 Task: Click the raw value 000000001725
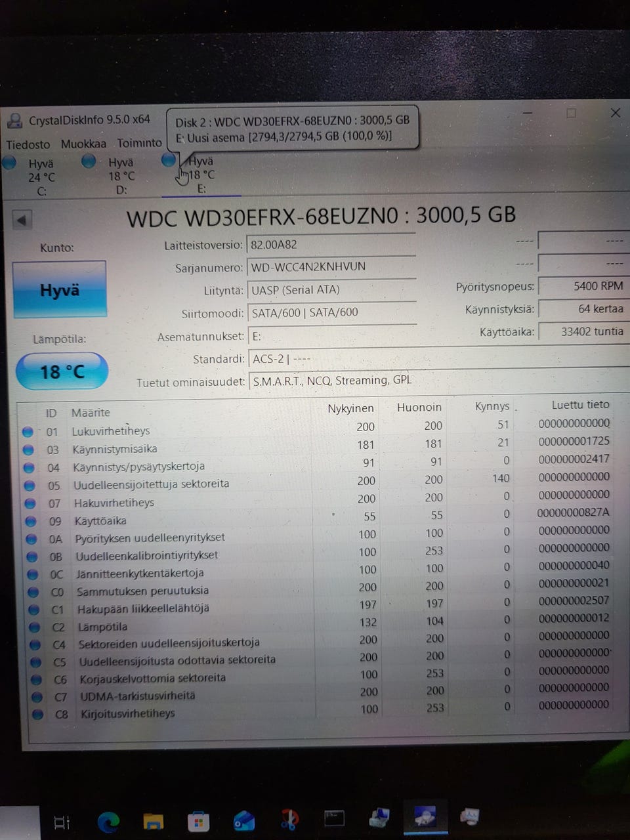click(x=574, y=441)
